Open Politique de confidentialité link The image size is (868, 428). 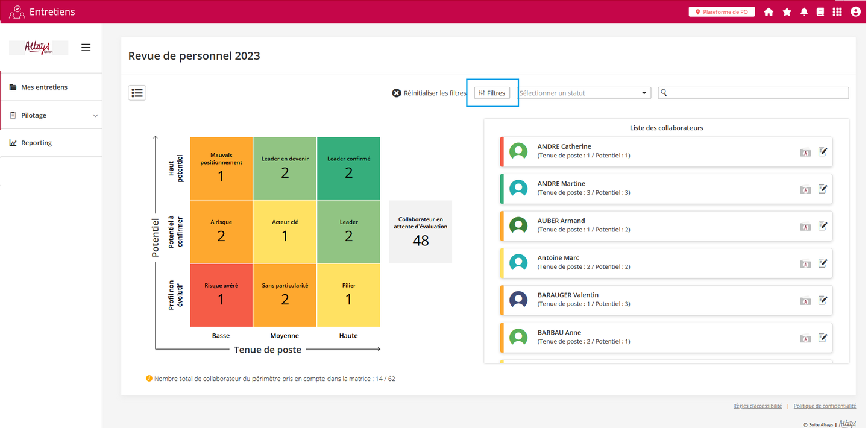(825, 406)
